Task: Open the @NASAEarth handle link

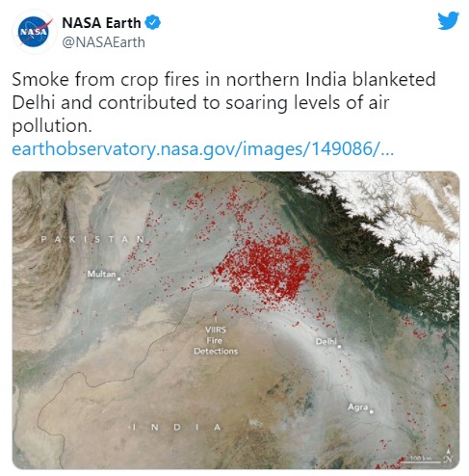Action: pos(103,42)
